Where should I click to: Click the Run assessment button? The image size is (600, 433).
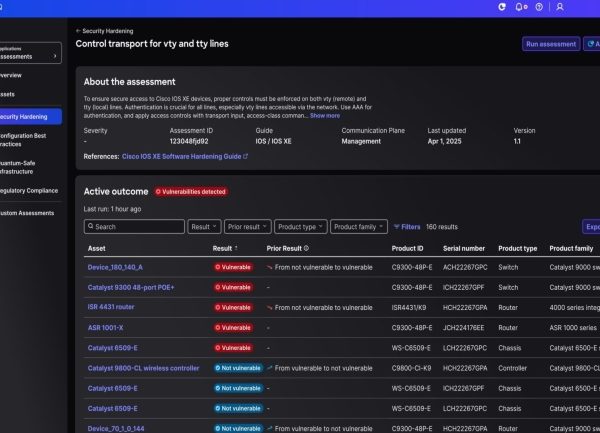pos(551,44)
